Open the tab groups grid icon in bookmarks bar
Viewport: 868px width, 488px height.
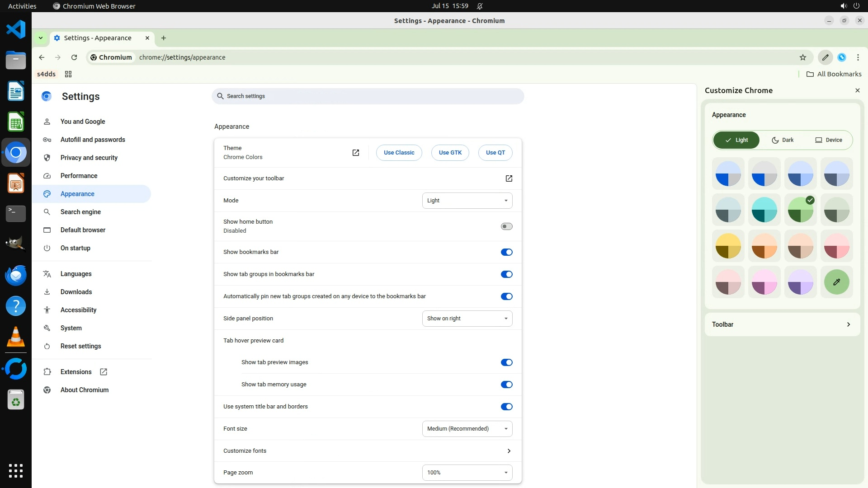[x=68, y=74]
